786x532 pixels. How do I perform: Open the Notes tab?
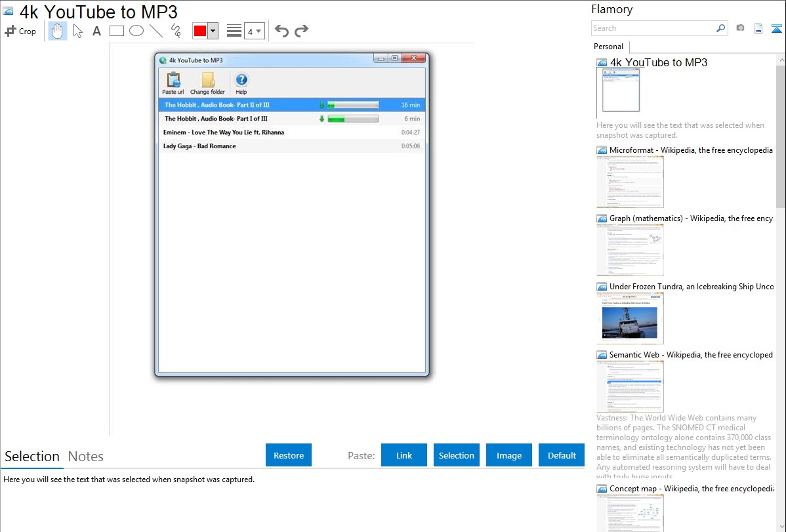pos(86,457)
